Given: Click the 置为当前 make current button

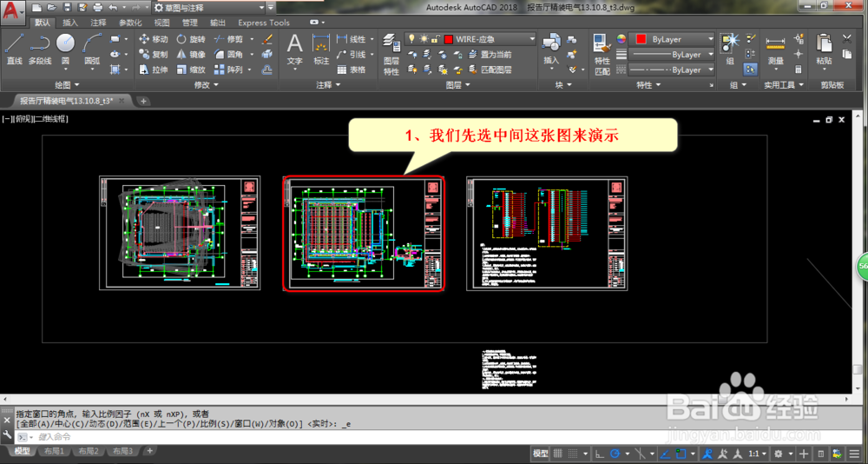Looking at the screenshot, I should (x=490, y=55).
